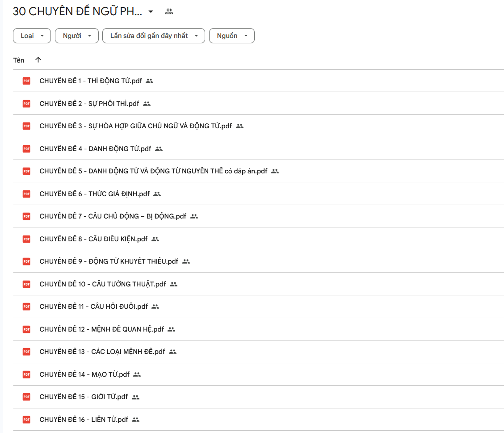Open CHUYÊN ĐỀ 7 - CÂU CHỦ ĐỘNG file
This screenshot has width=504, height=433.
(113, 216)
